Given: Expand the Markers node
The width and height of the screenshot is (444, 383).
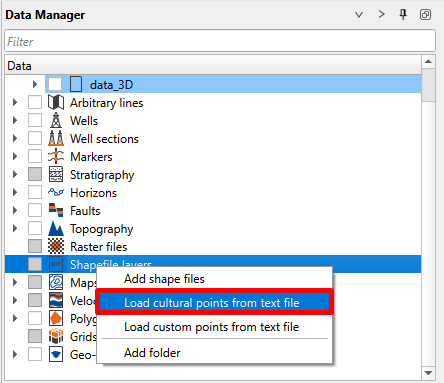Looking at the screenshot, I should point(15,156).
